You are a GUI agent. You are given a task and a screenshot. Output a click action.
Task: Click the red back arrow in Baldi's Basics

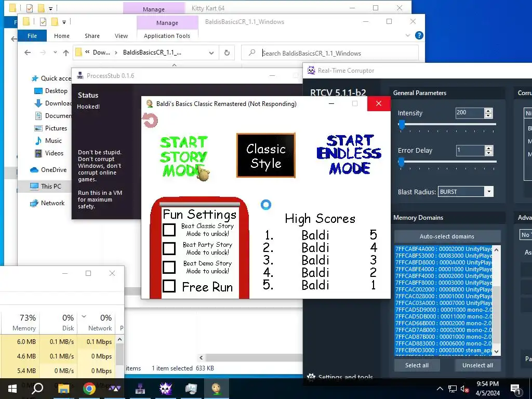tap(150, 120)
